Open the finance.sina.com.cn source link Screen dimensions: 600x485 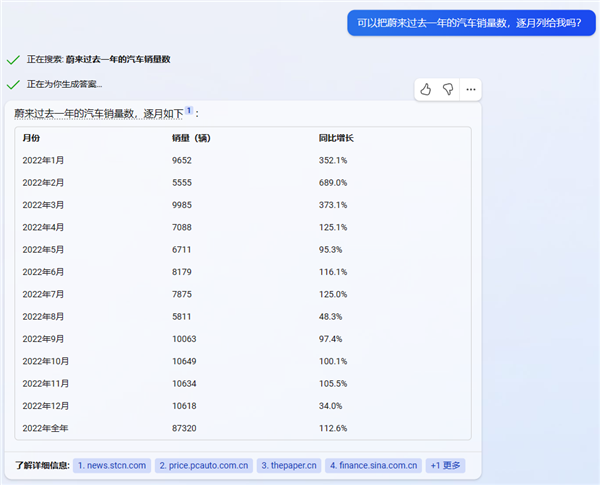[x=373, y=465]
